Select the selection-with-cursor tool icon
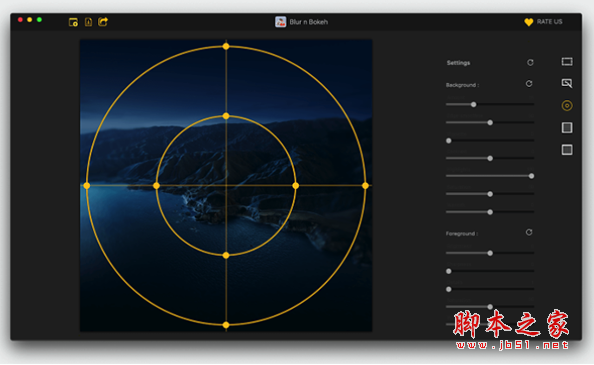The width and height of the screenshot is (594, 365). coord(567,83)
